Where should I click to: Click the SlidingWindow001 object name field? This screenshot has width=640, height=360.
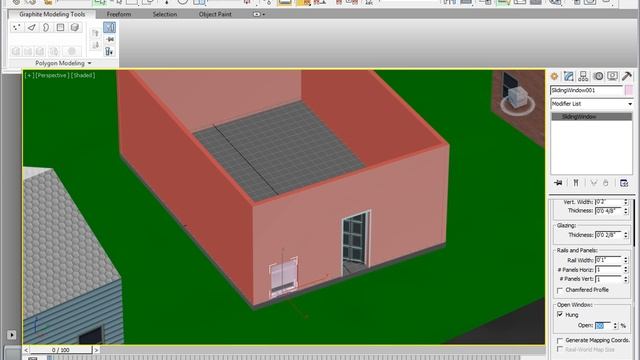[587, 91]
